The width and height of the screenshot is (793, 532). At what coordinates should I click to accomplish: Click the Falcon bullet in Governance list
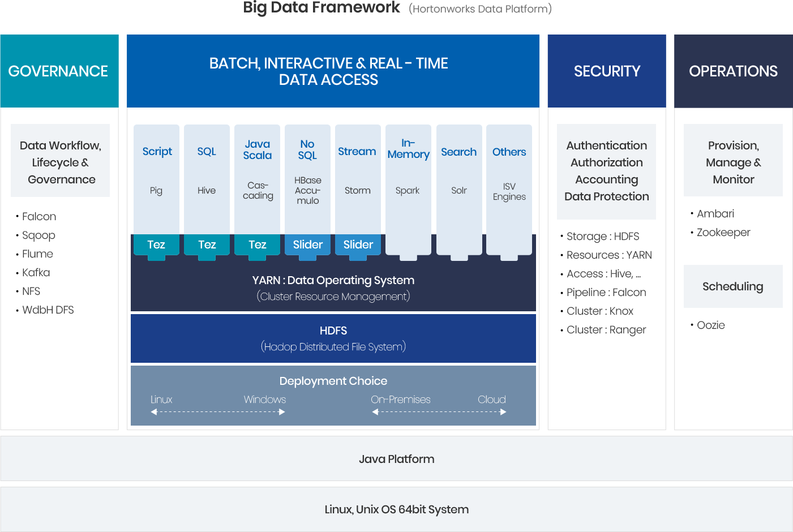tap(38, 216)
